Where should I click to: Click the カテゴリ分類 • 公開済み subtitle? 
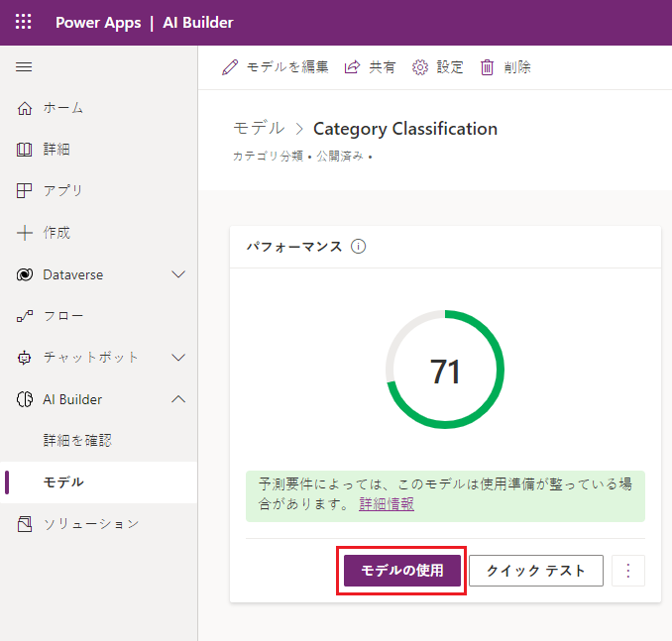pyautogui.click(x=302, y=156)
